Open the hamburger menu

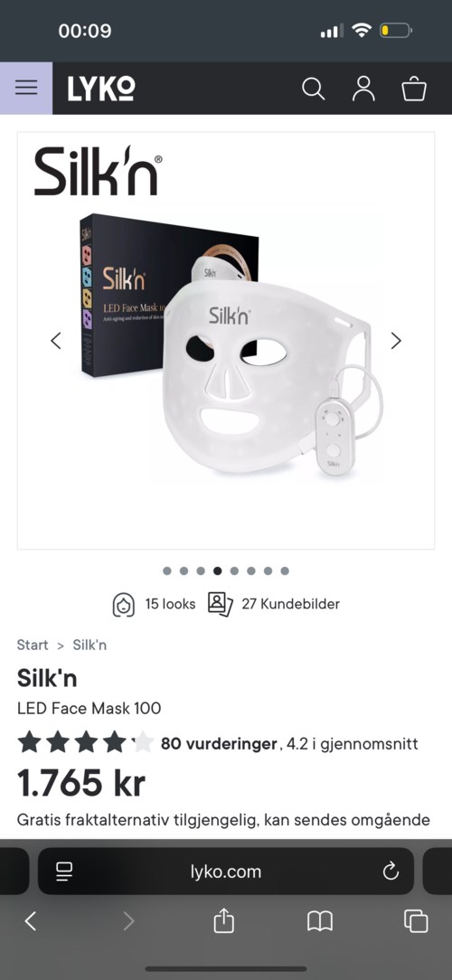pyautogui.click(x=26, y=88)
